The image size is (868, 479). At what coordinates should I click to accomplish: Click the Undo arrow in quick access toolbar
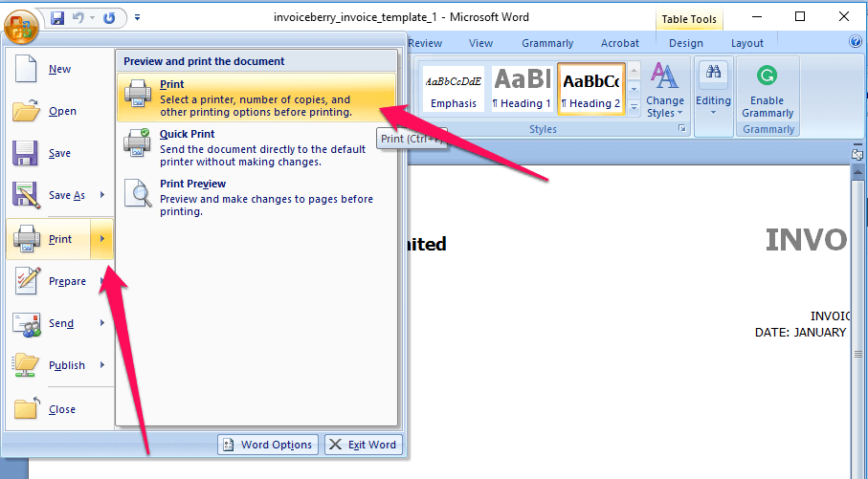pyautogui.click(x=78, y=18)
